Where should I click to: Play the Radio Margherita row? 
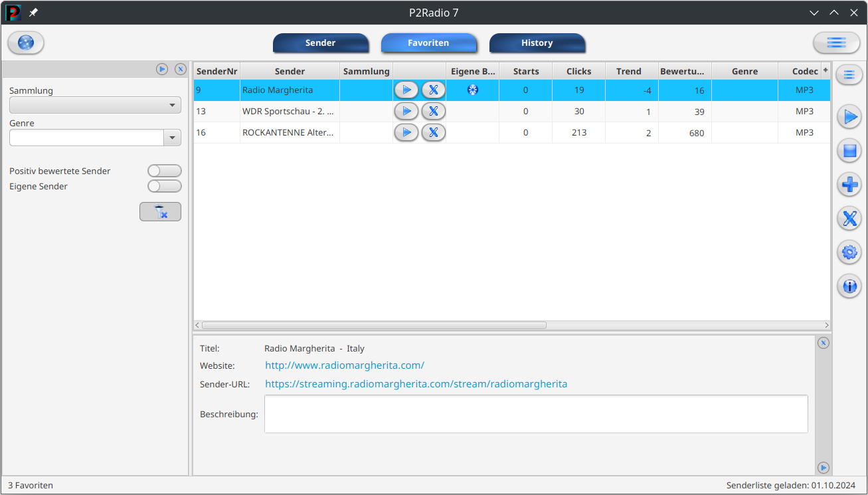pyautogui.click(x=406, y=90)
